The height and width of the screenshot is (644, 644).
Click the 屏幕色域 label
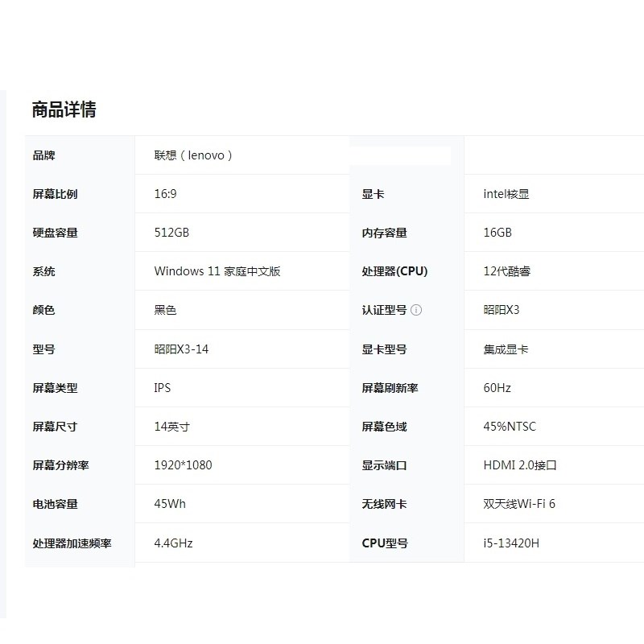pos(385,427)
